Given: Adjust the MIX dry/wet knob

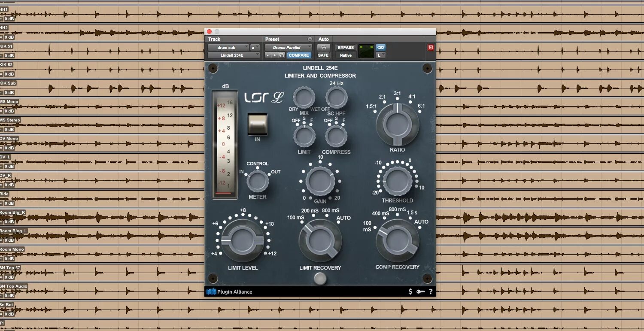Looking at the screenshot, I should click(x=304, y=97).
